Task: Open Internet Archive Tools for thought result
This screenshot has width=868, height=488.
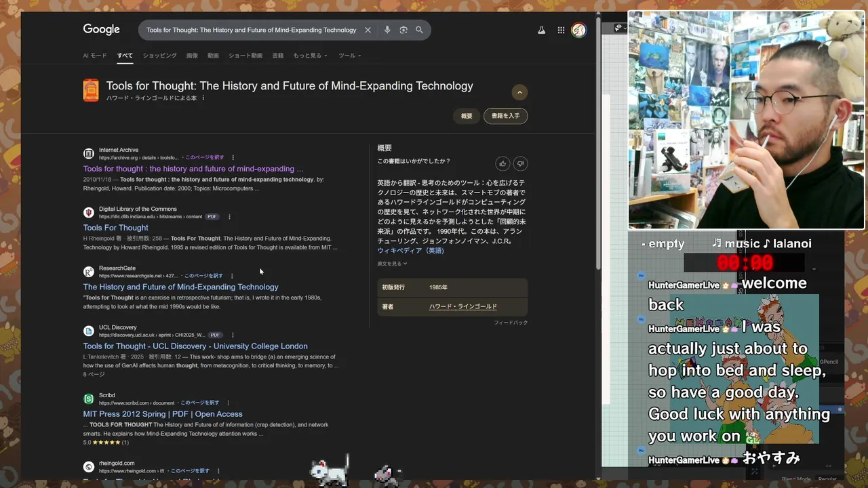Action: pos(193,169)
